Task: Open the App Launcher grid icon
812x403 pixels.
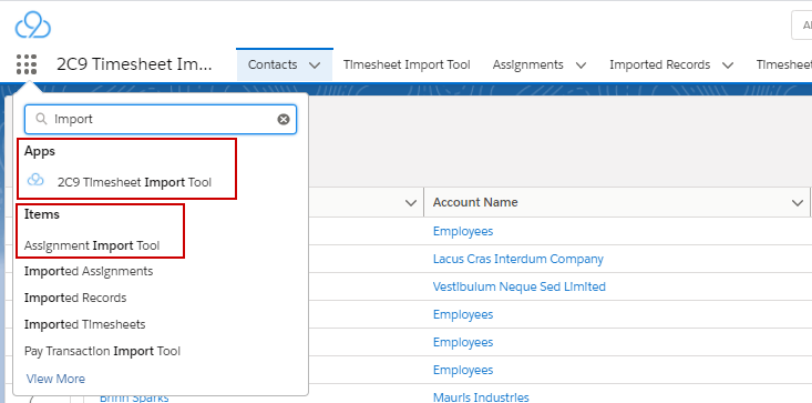Action: 26,65
